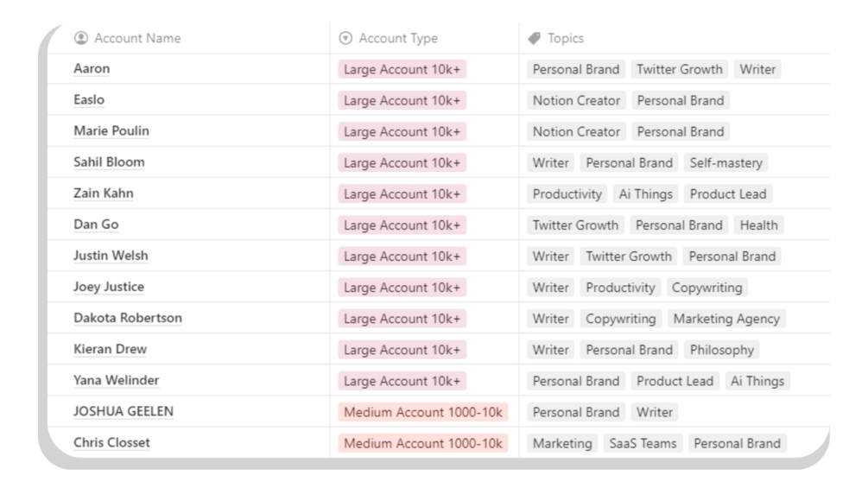Select Chris Closset's Medium Account tag
868x488 pixels.
click(423, 443)
